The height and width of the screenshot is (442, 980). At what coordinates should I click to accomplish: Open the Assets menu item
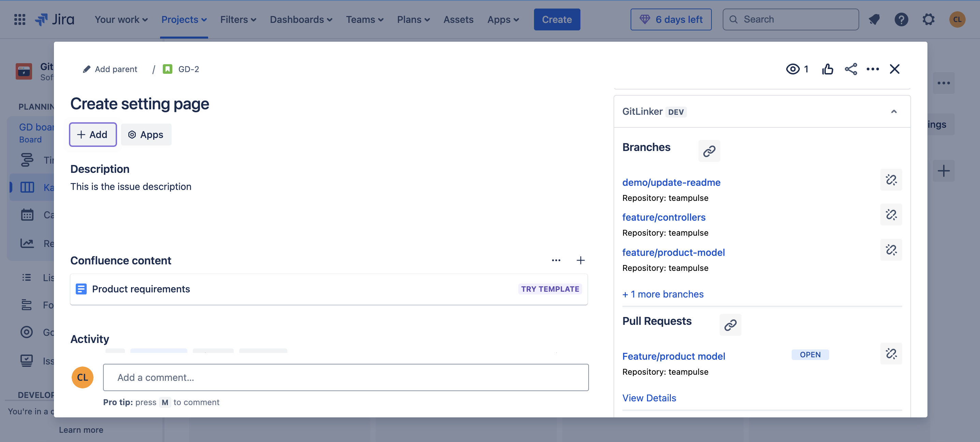458,19
